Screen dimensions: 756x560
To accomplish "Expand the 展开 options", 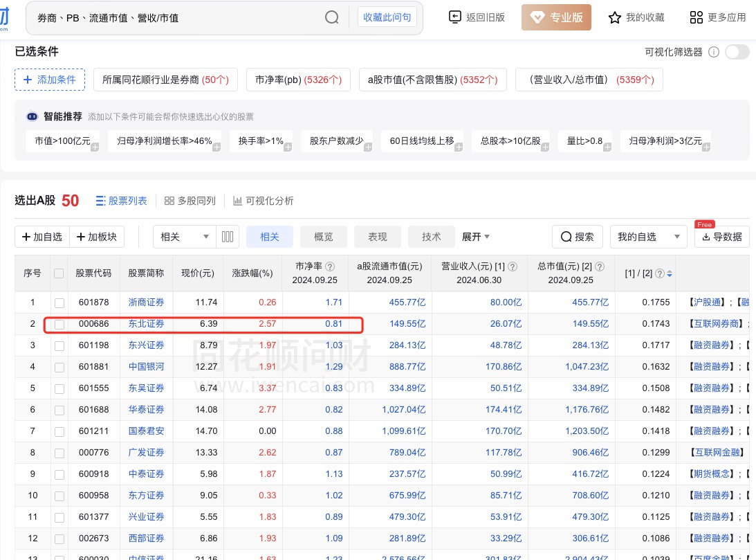I will click(x=475, y=237).
